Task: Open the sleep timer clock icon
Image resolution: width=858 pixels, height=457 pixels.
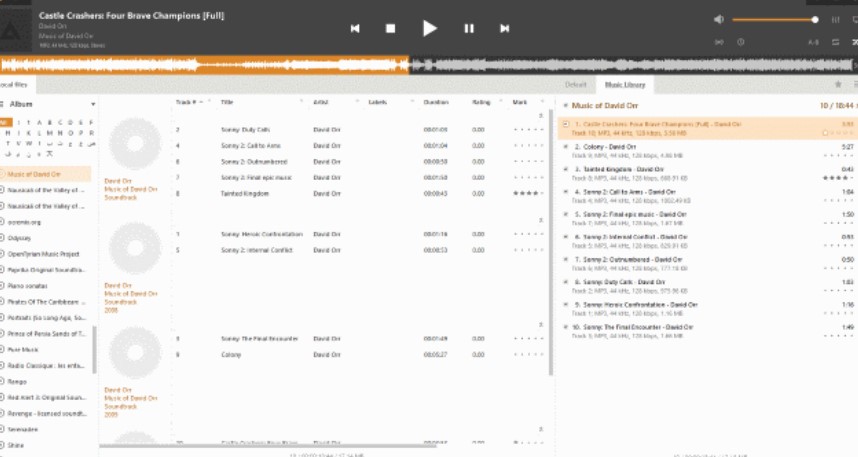Action: (x=740, y=42)
